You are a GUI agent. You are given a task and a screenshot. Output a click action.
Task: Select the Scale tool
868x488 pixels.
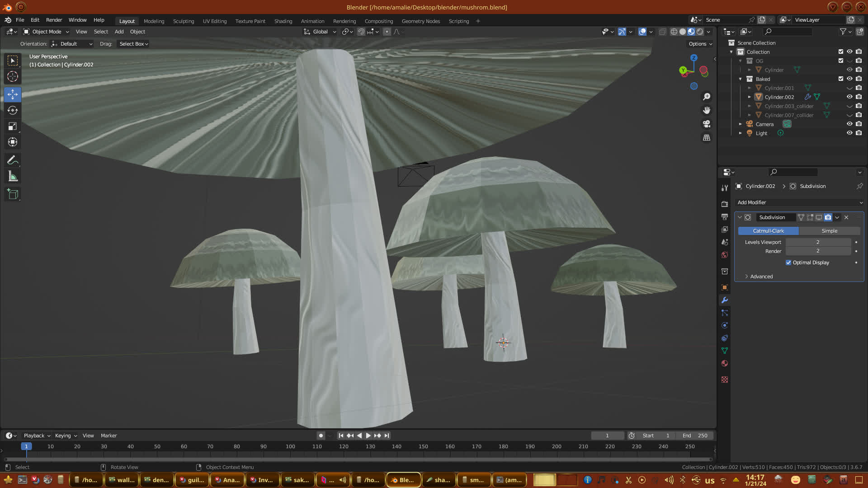pyautogui.click(x=13, y=126)
